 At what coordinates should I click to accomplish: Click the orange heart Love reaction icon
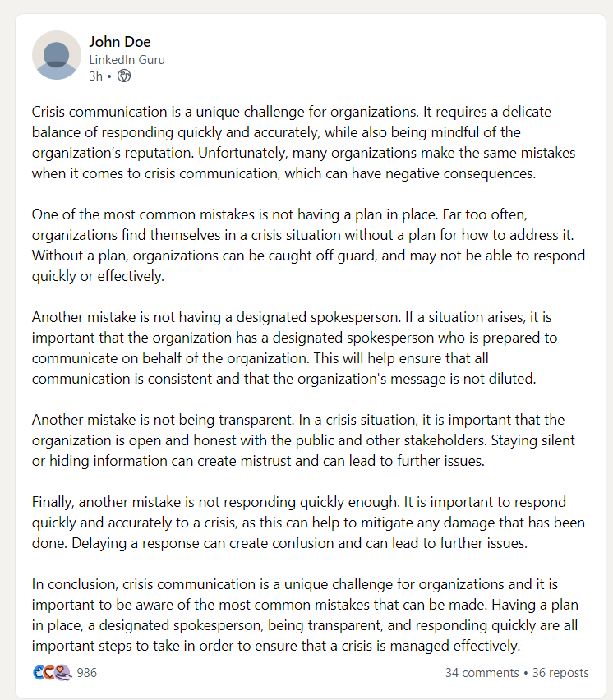(x=50, y=672)
